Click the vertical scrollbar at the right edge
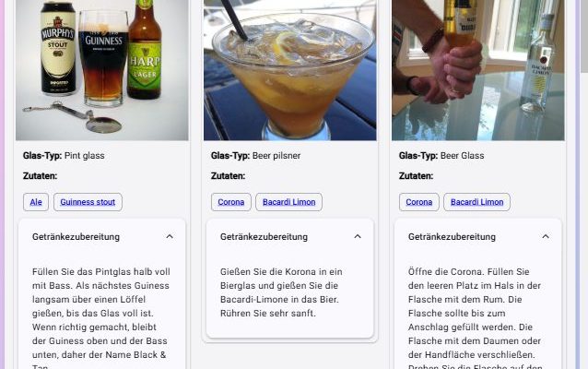 (584, 36)
